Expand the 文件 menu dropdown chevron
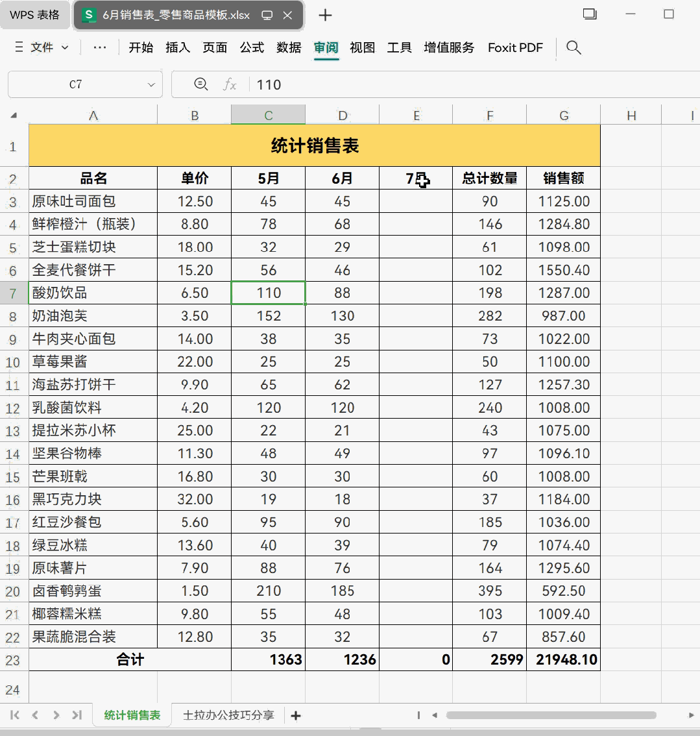700x736 pixels. tap(65, 47)
